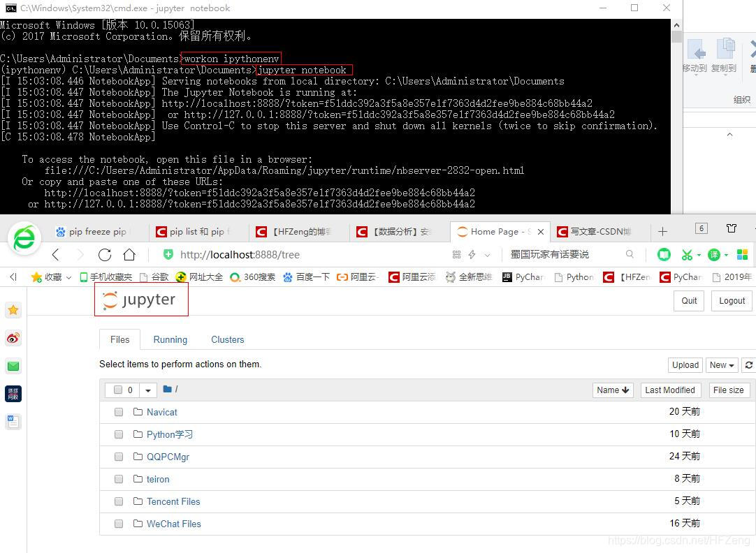Sort by File size button
Image resolution: width=756 pixels, height=553 pixels.
(728, 390)
